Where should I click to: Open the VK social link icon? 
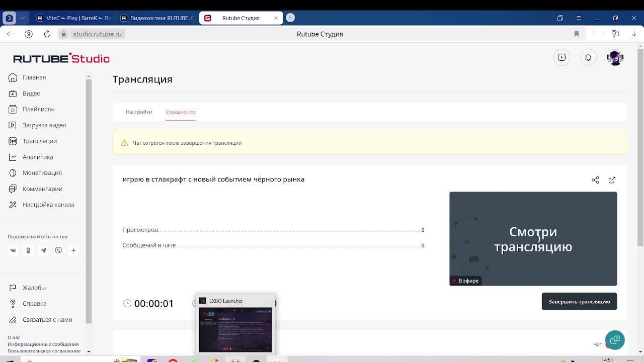tap(13, 250)
